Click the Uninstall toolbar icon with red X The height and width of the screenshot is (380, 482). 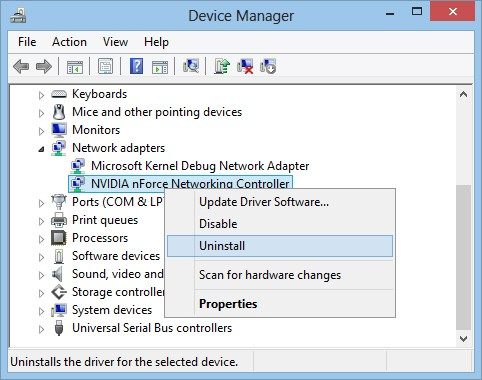pyautogui.click(x=245, y=66)
